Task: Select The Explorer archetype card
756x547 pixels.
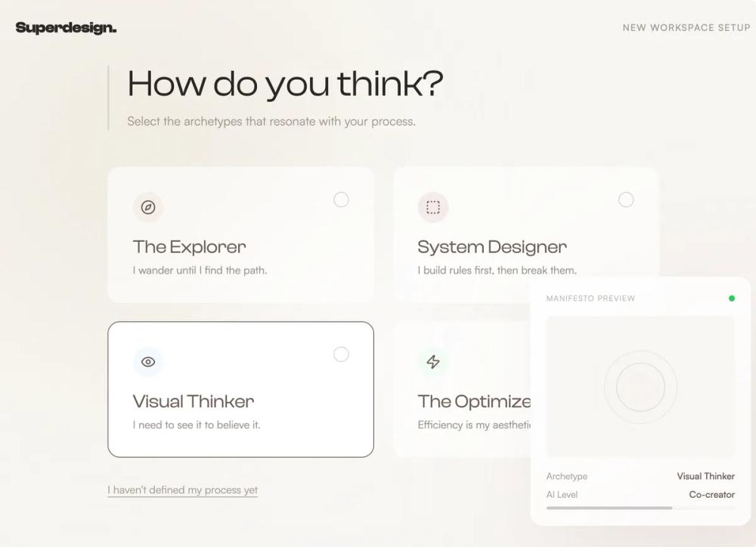Action: pos(240,234)
